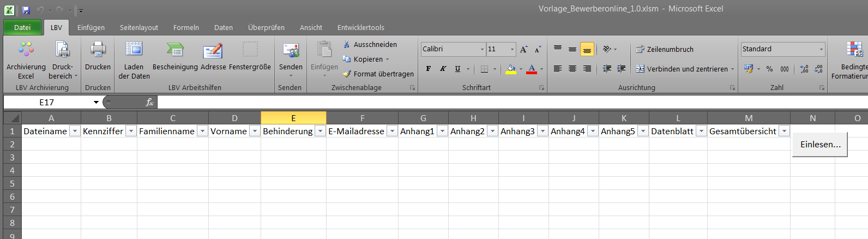Switch to the Formeln tab
868x239 pixels.
(186, 27)
